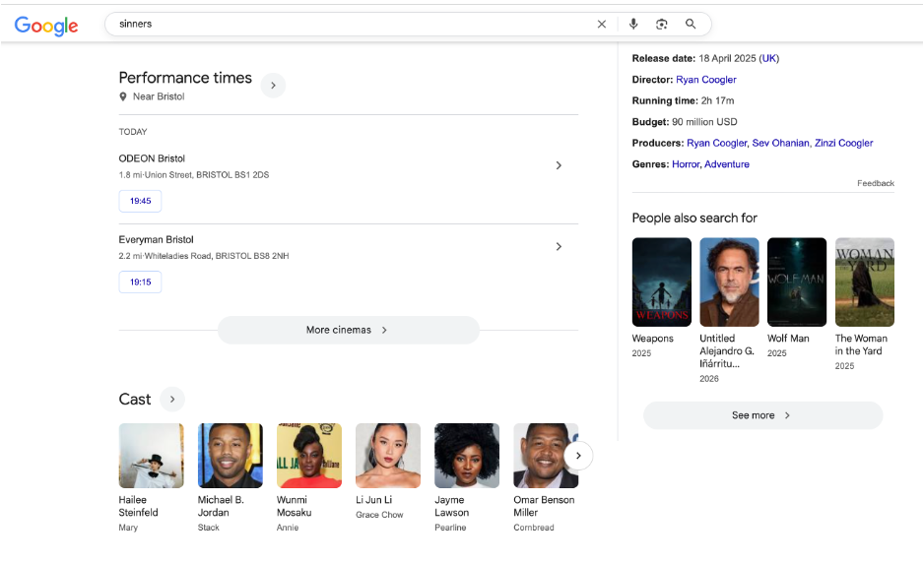Expand the Cast section arrow
This screenshot has height=563, width=924.
point(172,400)
